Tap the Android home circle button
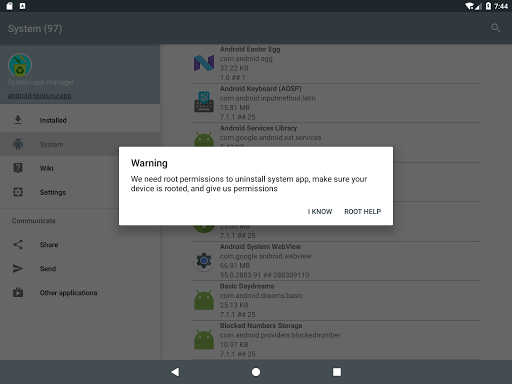 tap(256, 372)
